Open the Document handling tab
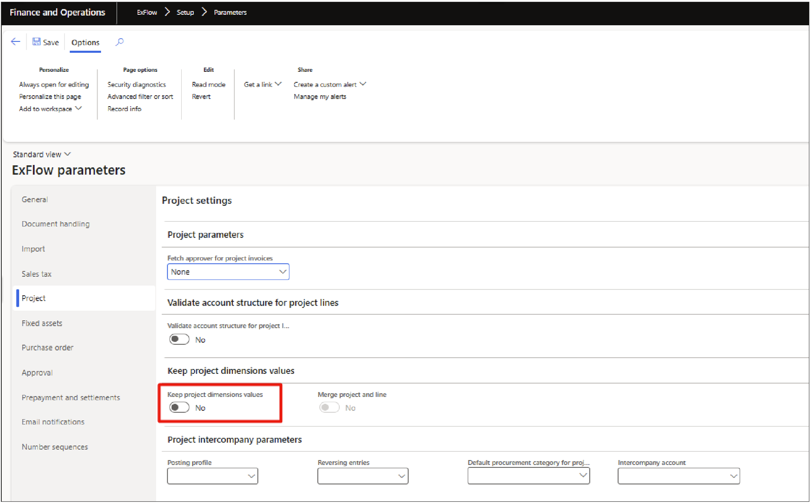The width and height of the screenshot is (812, 504). tap(56, 224)
